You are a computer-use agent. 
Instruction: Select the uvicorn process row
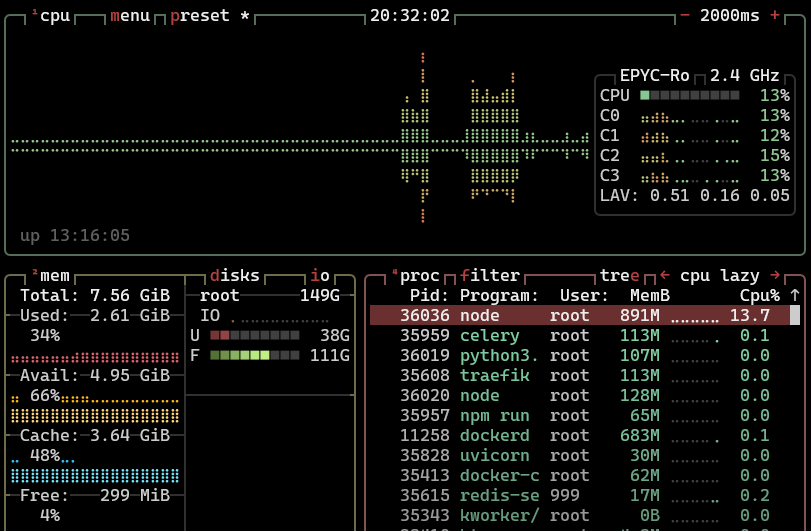[580, 456]
